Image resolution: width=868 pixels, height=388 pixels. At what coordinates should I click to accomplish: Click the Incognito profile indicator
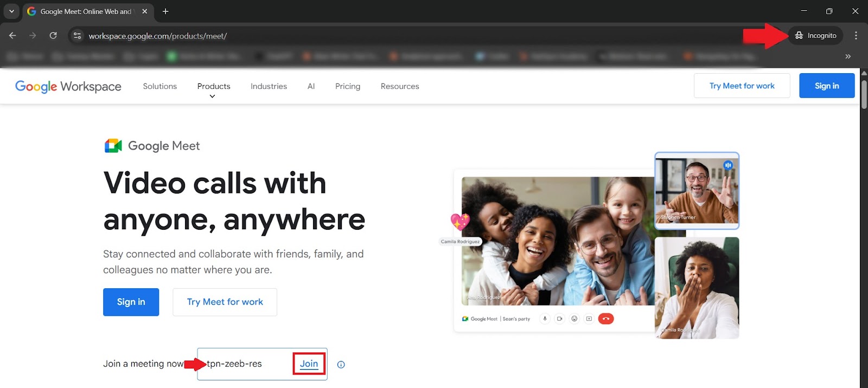(x=815, y=36)
